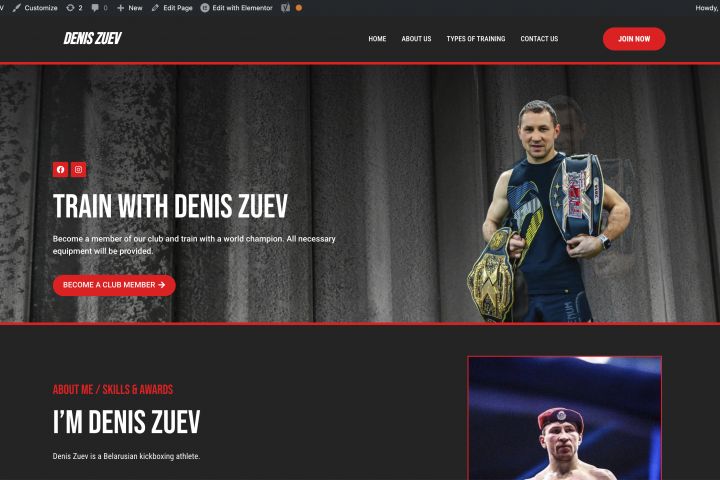Click the Elementor logo icon
This screenshot has width=720, height=480.
pyautogui.click(x=205, y=8)
